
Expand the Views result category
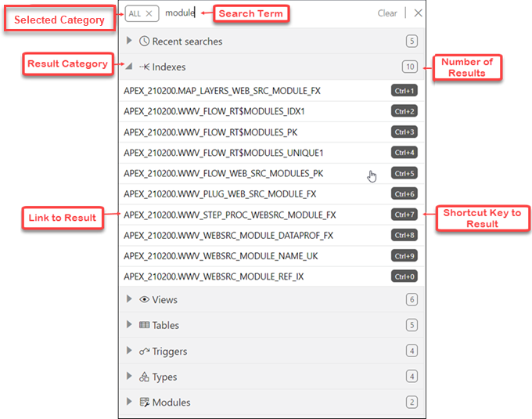pos(129,299)
